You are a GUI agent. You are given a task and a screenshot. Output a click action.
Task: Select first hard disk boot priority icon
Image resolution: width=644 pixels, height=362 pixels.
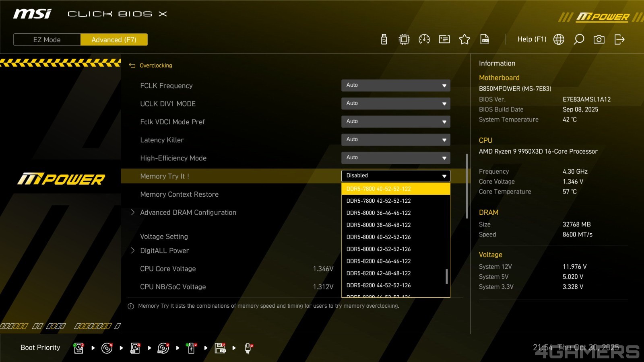point(78,348)
